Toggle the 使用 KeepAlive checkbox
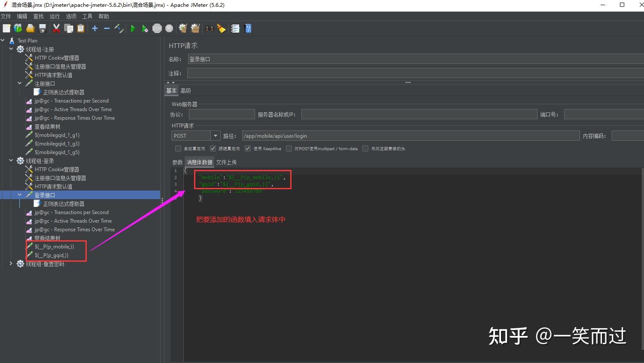644x363 pixels. [x=247, y=148]
